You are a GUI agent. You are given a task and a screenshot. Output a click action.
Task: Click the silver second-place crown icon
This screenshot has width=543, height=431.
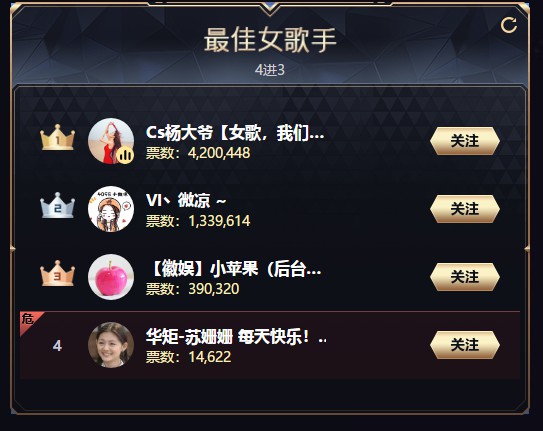tap(57, 205)
